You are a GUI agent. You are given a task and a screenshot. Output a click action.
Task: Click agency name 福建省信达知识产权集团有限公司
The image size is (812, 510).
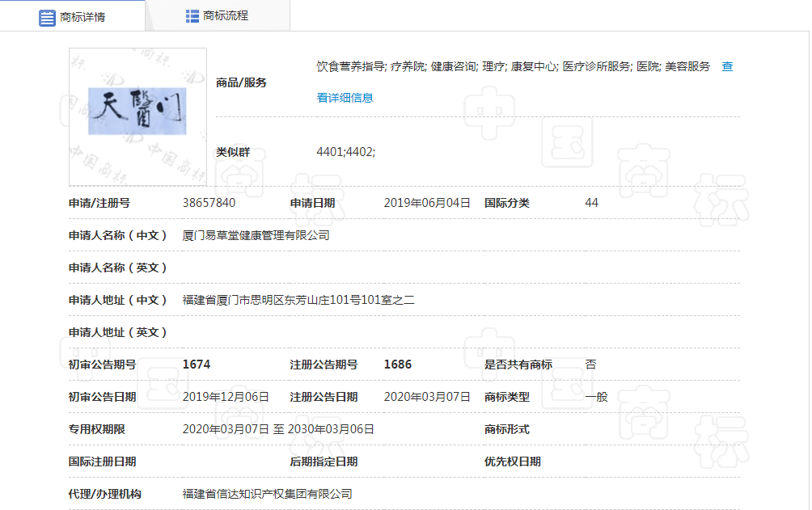click(268, 494)
